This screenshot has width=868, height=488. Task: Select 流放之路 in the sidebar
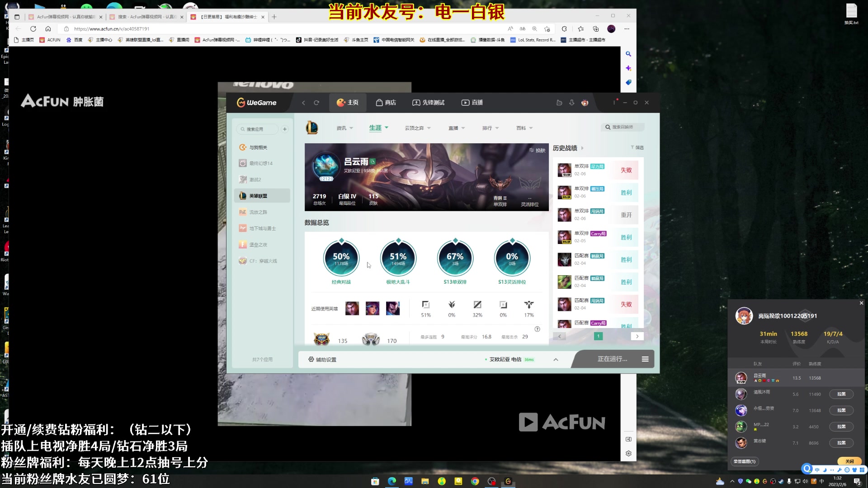coord(262,212)
